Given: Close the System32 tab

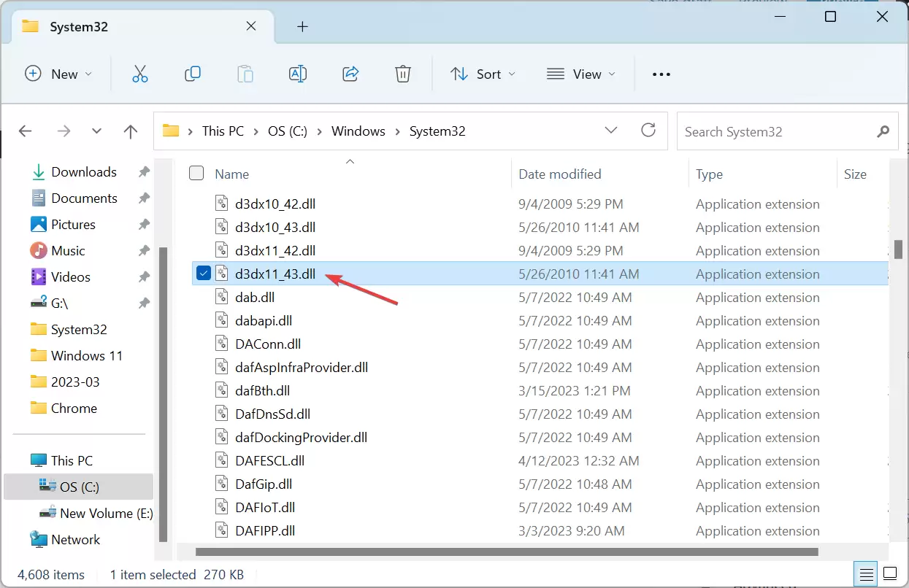Looking at the screenshot, I should coord(250,26).
